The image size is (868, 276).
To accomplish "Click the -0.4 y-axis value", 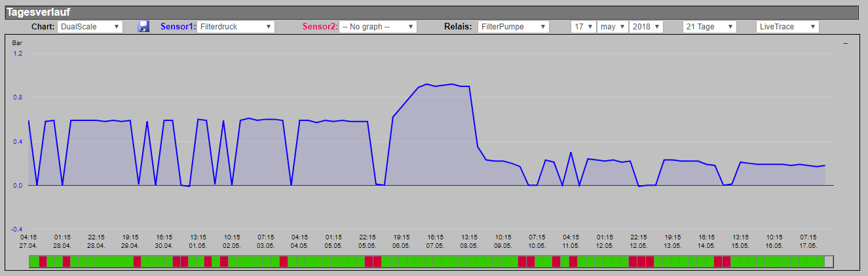I will tap(18, 230).
